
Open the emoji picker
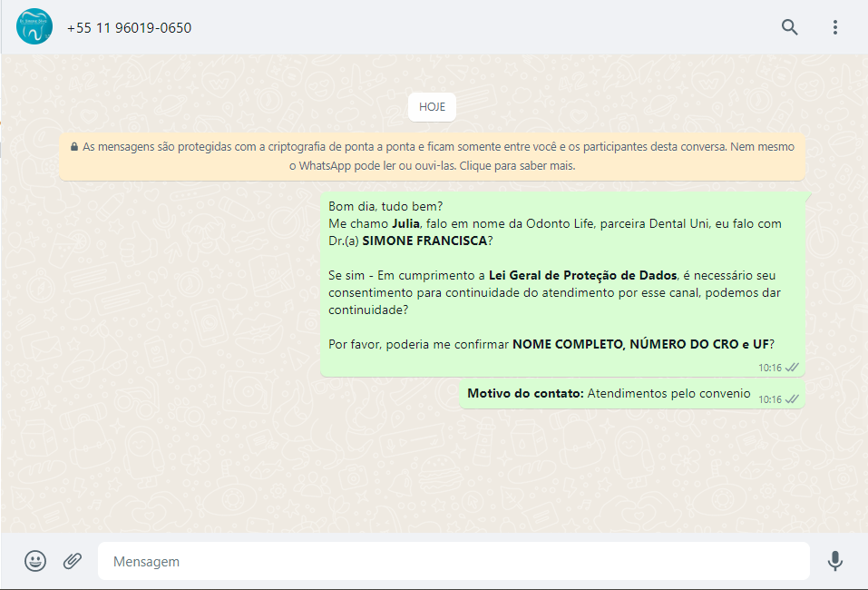click(x=35, y=561)
